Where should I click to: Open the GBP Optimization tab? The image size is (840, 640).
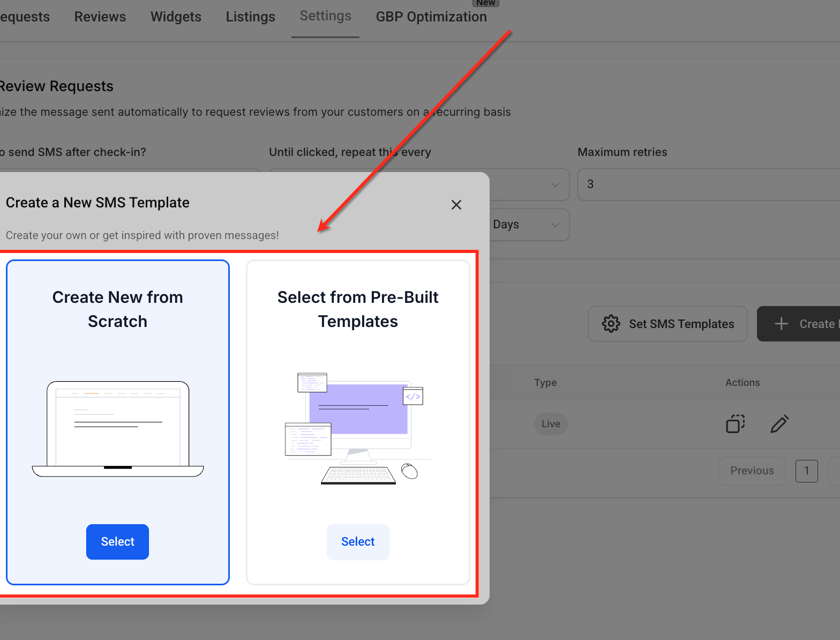pos(431,17)
